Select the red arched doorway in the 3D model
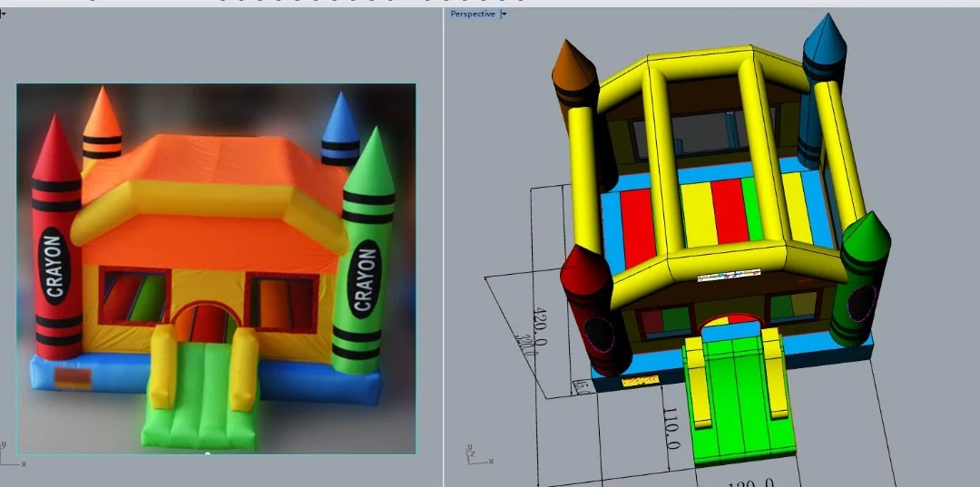Screen dimensions: 980x487 730,320
